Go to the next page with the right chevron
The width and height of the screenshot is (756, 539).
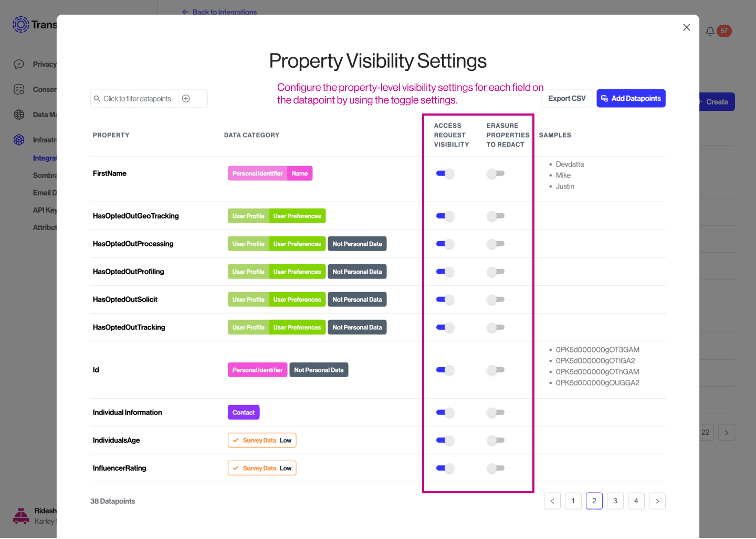tap(657, 501)
